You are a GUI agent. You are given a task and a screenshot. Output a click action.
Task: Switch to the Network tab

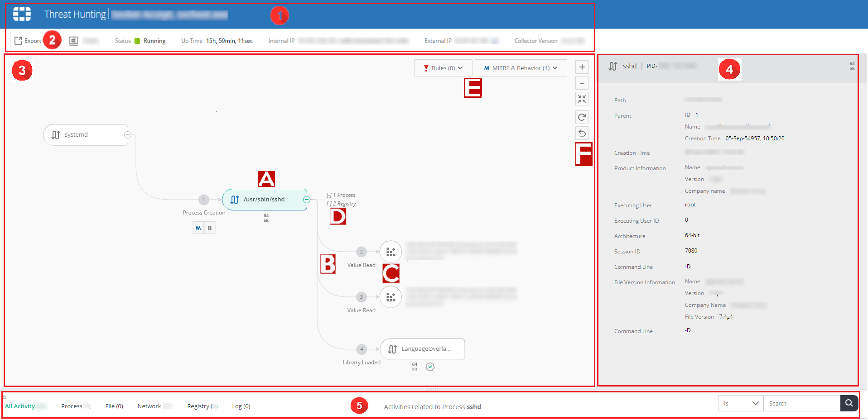point(154,406)
